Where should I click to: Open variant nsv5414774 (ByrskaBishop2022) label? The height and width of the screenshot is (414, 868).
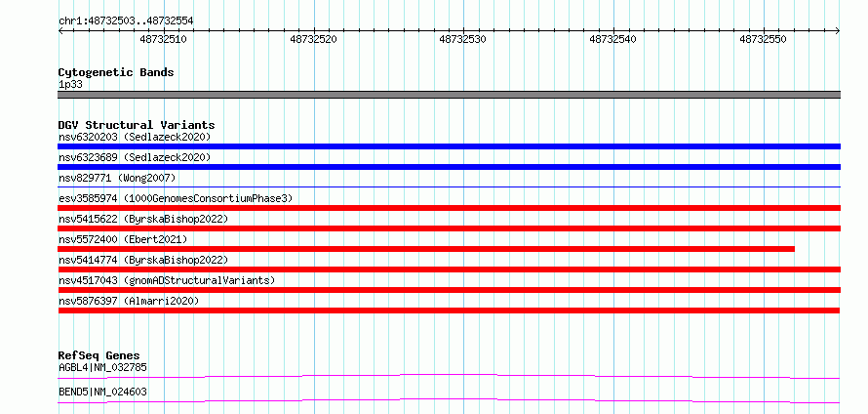[x=143, y=260]
